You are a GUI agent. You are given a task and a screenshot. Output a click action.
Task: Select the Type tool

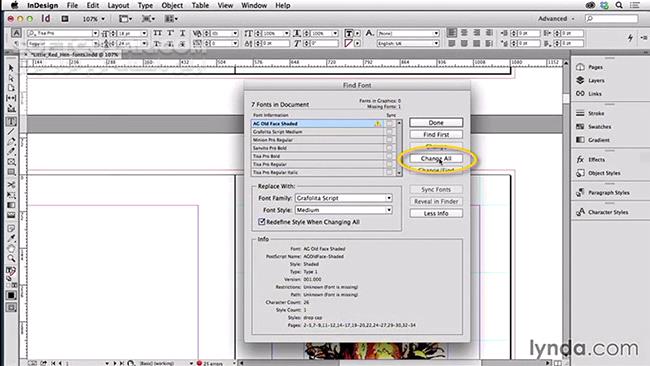coord(11,121)
